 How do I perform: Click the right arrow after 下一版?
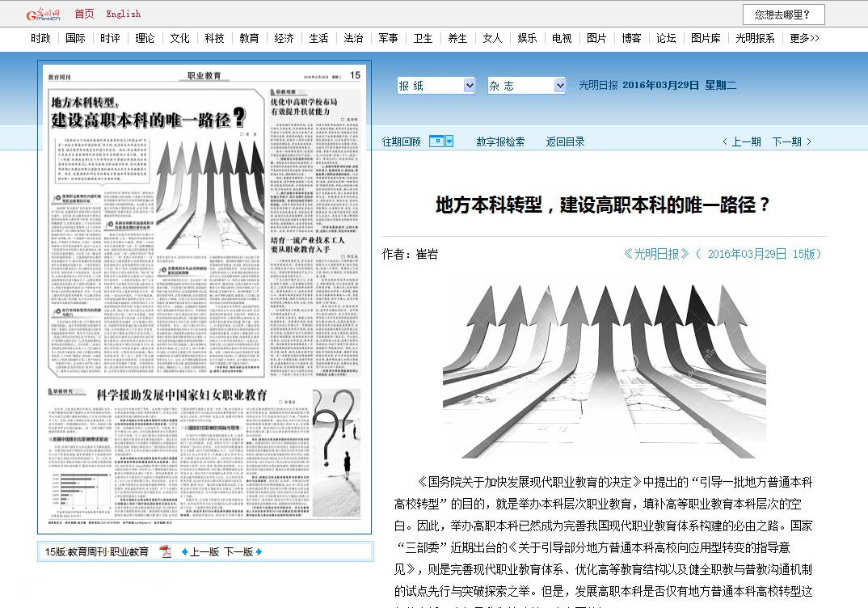tap(259, 552)
